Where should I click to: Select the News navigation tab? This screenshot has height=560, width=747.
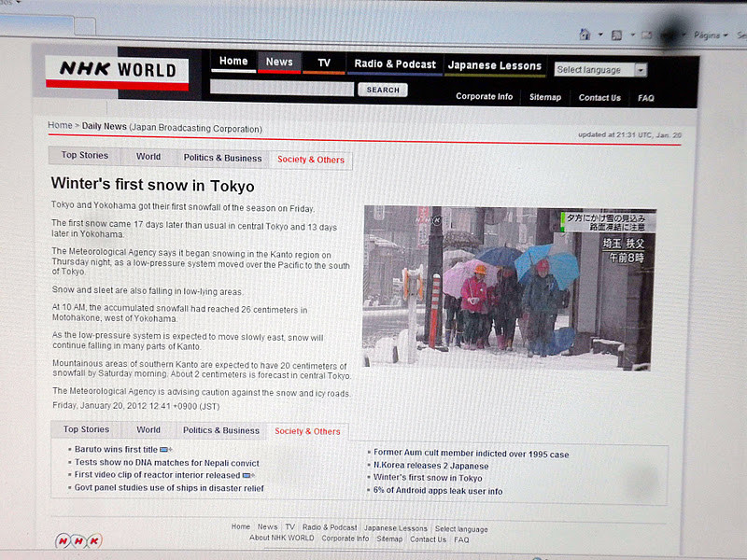[x=279, y=62]
